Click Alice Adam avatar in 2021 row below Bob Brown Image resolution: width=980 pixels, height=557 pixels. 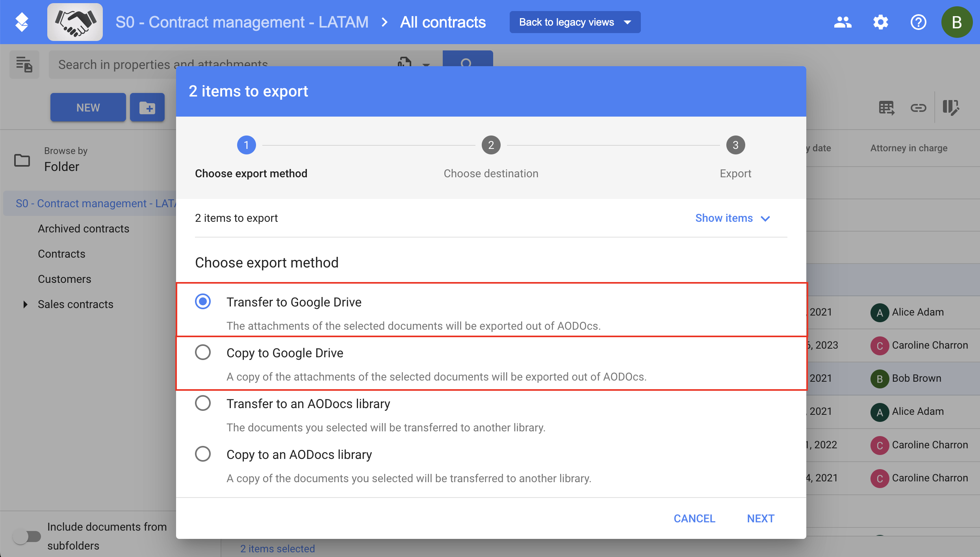880,412
